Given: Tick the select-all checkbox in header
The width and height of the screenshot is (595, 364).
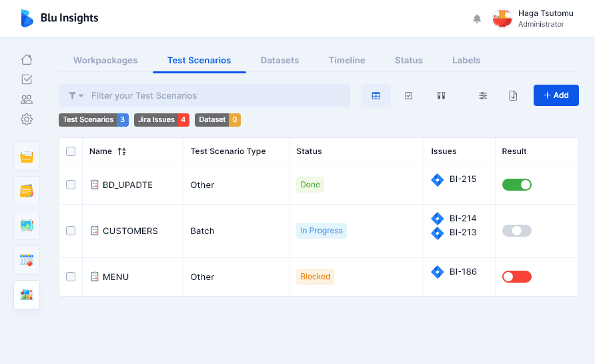Looking at the screenshot, I should pos(71,151).
